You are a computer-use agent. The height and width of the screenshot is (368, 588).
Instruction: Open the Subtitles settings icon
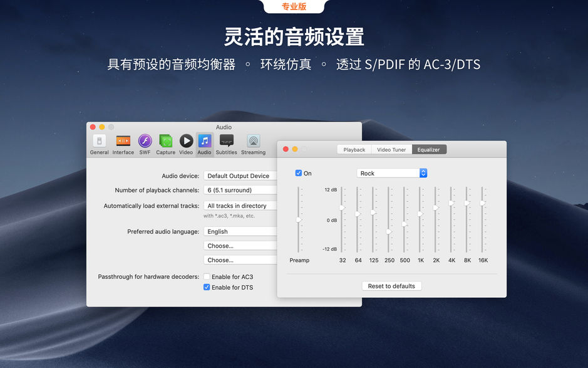pyautogui.click(x=226, y=144)
